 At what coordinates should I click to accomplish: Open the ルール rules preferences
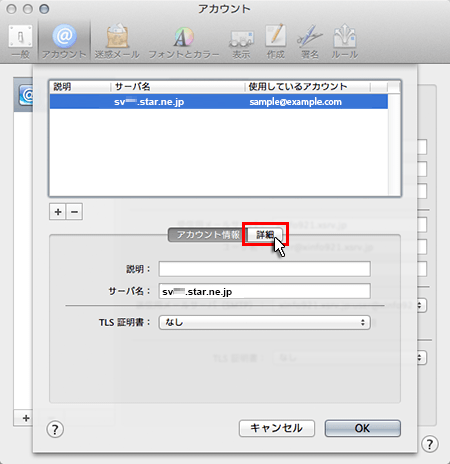(x=344, y=41)
